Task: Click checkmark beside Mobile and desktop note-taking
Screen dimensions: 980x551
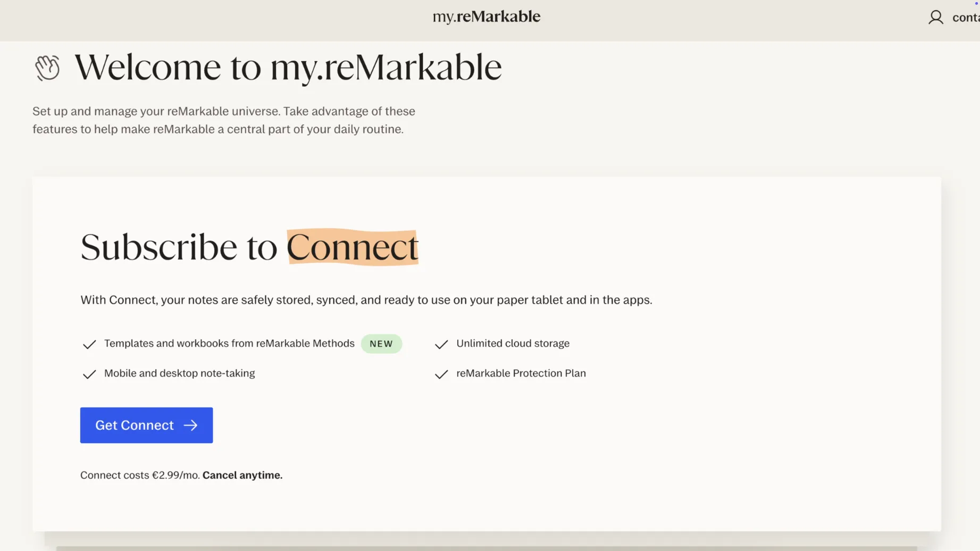Action: 89,374
